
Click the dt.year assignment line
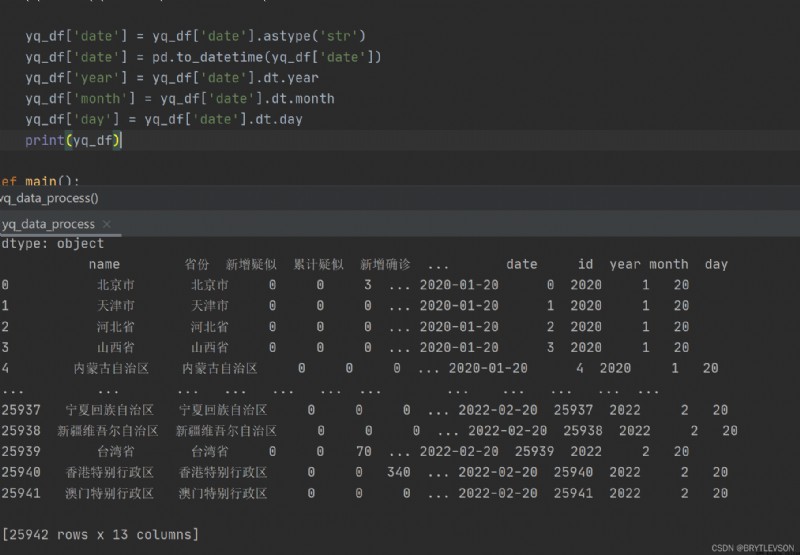[x=172, y=78]
